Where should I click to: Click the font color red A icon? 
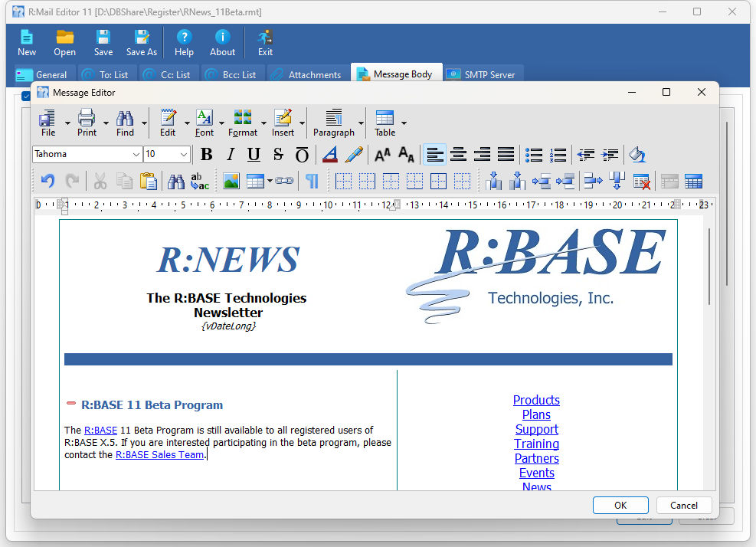tap(330, 154)
